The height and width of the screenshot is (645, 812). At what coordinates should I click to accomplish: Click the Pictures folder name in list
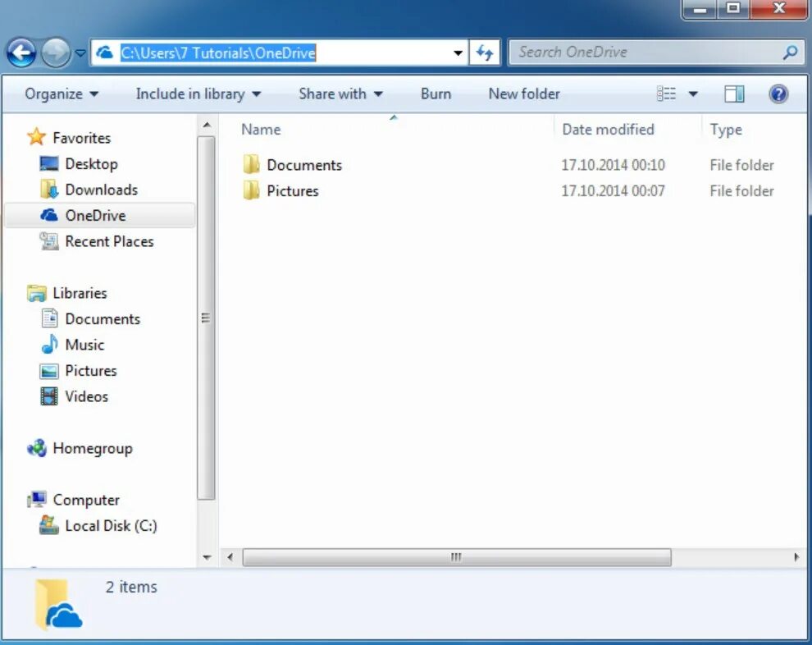(293, 191)
